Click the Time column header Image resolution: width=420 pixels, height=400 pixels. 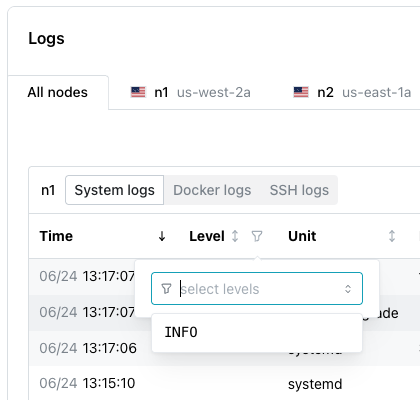(56, 236)
